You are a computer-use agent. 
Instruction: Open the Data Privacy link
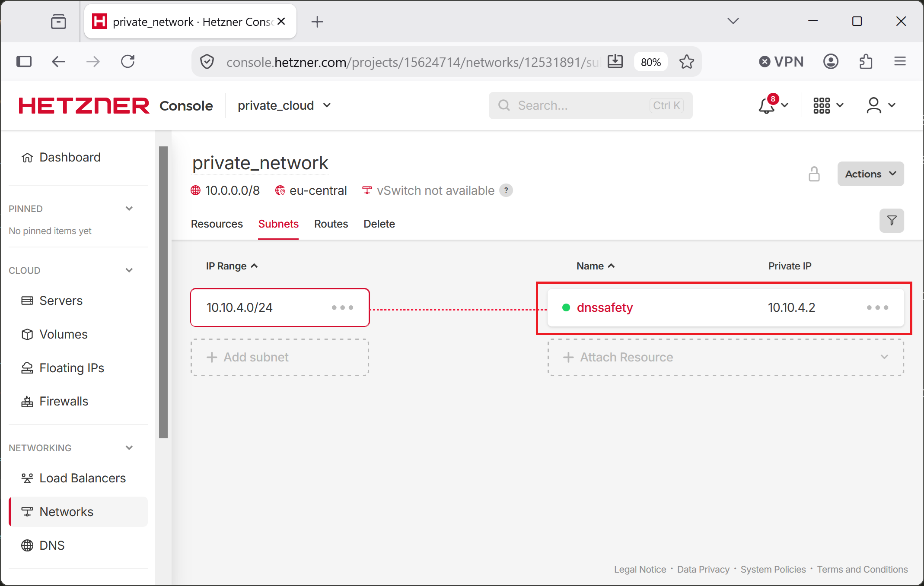pyautogui.click(x=703, y=570)
